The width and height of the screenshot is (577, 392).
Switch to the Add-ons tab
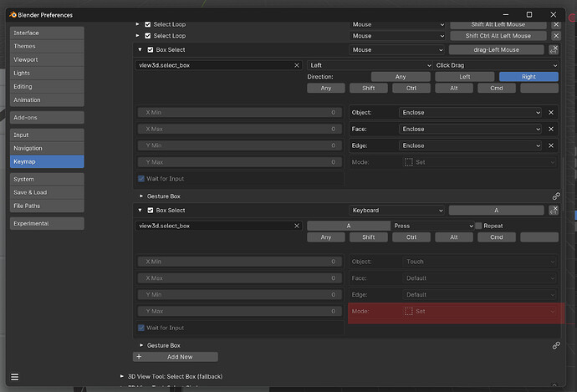tap(47, 118)
